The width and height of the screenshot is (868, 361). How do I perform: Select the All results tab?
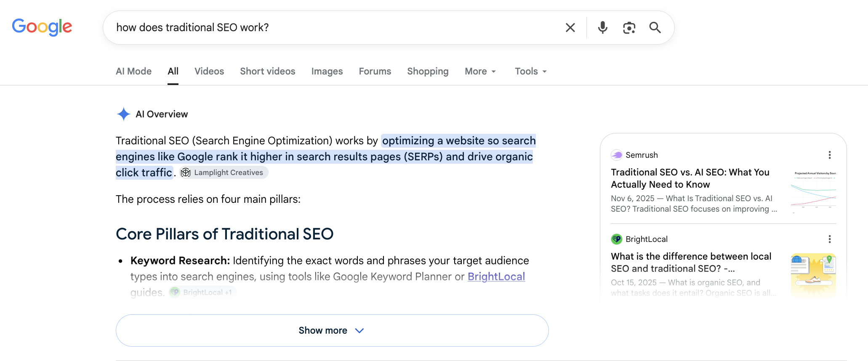pos(173,71)
